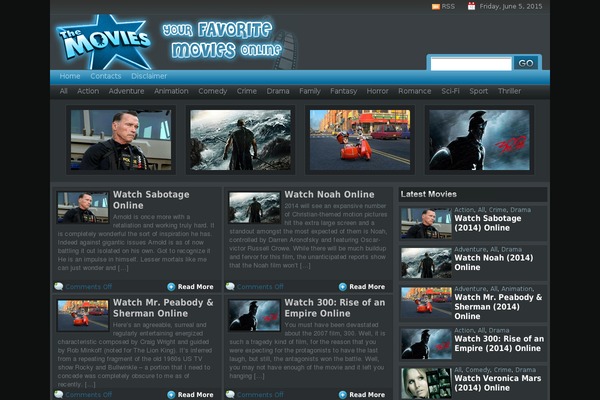Select the Sport category
This screenshot has height=400, width=600.
pyautogui.click(x=478, y=91)
